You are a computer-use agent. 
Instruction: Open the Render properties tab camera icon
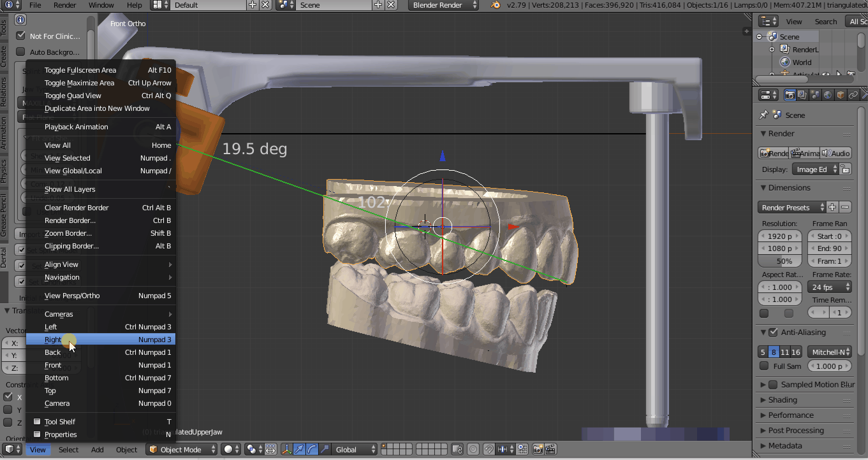click(x=790, y=95)
